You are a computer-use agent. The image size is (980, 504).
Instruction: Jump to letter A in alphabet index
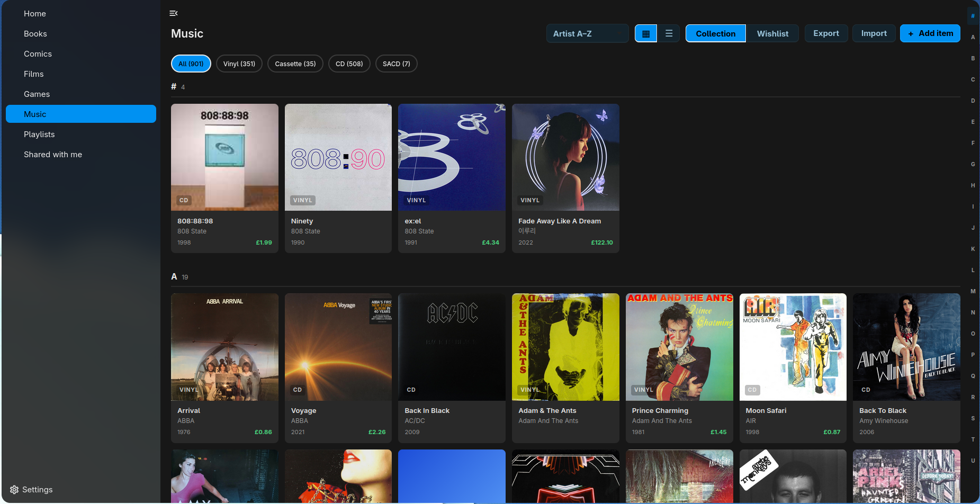[x=973, y=37]
